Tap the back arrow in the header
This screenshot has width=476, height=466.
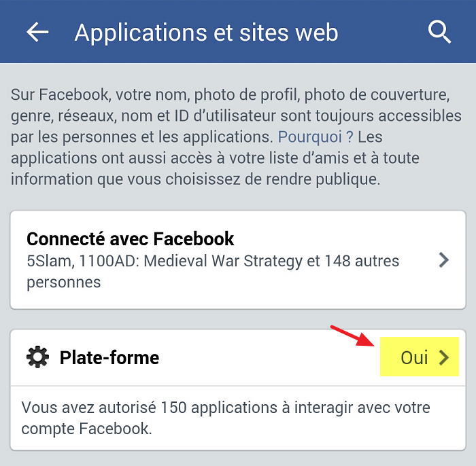pos(37,32)
